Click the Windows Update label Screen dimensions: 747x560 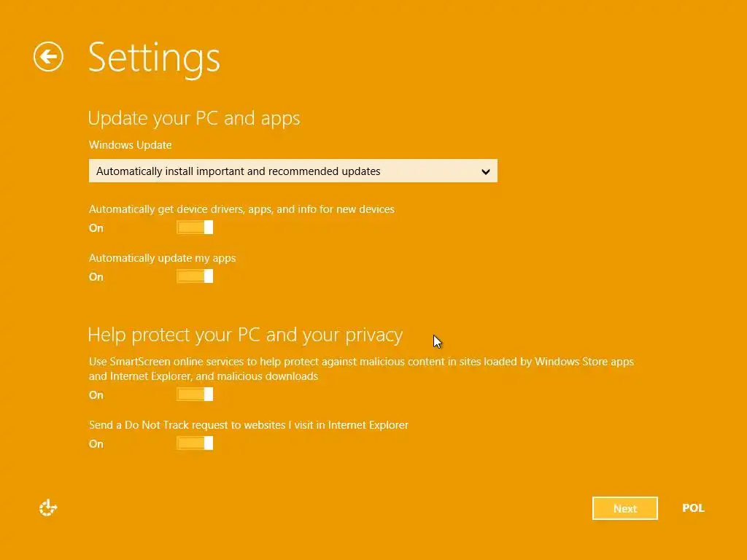tap(130, 145)
